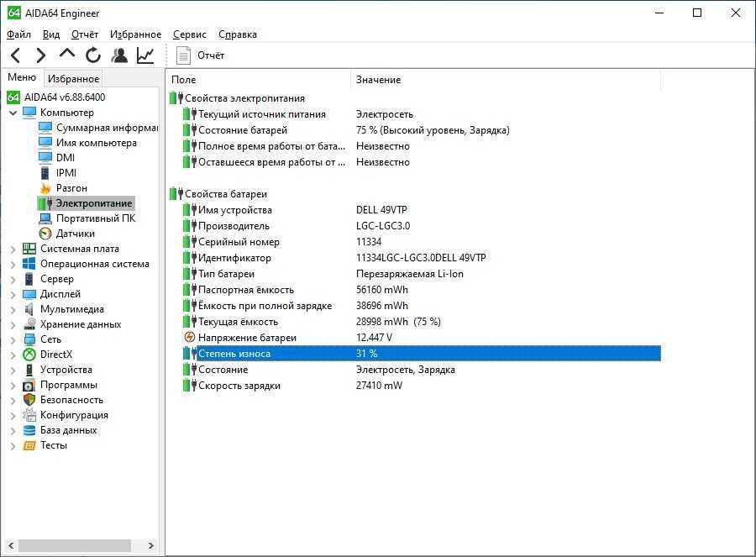The image size is (756, 557).
Task: Open the Сервис menu
Action: 190,34
